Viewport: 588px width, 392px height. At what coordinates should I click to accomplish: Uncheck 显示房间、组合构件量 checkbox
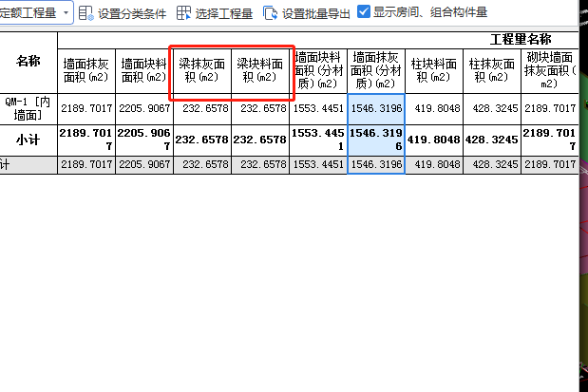pyautogui.click(x=364, y=11)
